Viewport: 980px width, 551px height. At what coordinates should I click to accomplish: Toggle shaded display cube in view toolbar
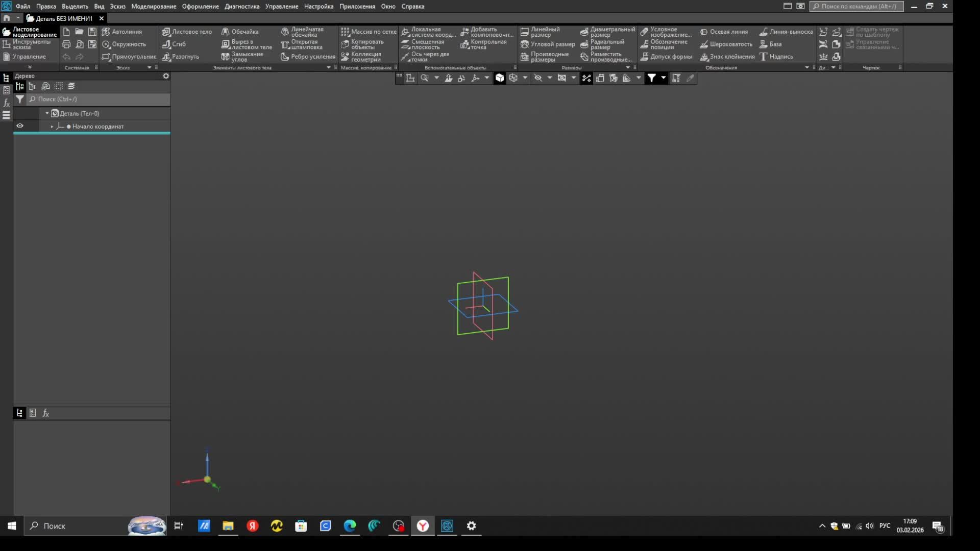pos(500,78)
